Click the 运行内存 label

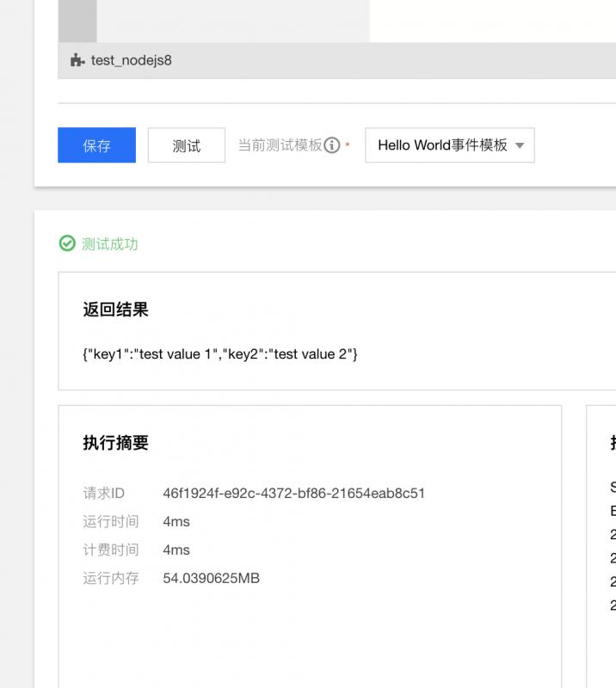111,578
